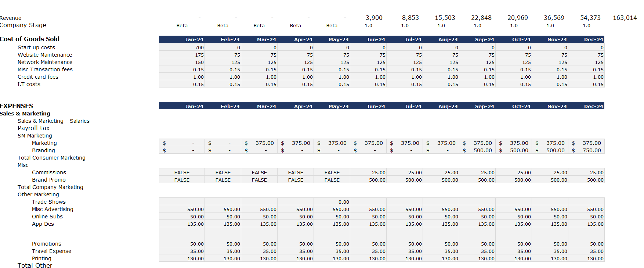Click the Company Stage row label
Viewport: 644px width, 268px height.
[23, 25]
